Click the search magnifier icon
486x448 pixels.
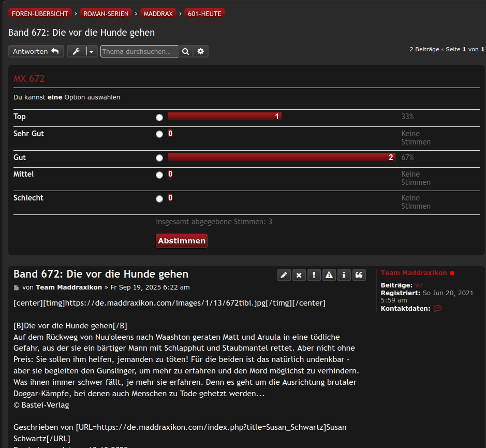pos(186,51)
